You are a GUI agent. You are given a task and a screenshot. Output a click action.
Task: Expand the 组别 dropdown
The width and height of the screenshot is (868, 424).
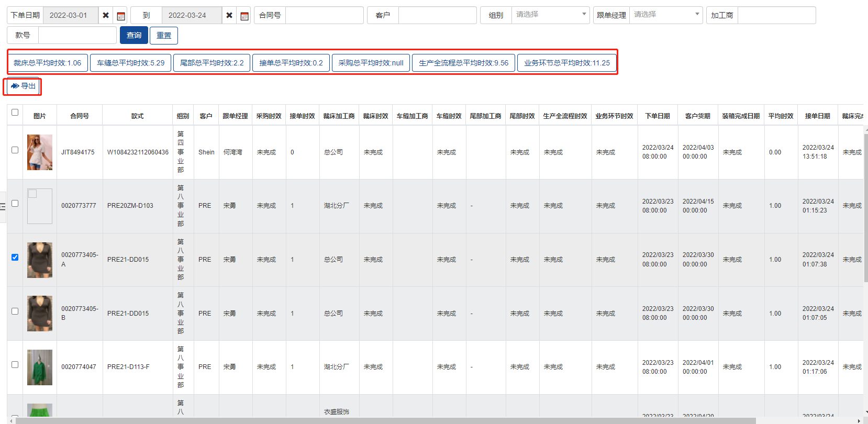pos(550,15)
